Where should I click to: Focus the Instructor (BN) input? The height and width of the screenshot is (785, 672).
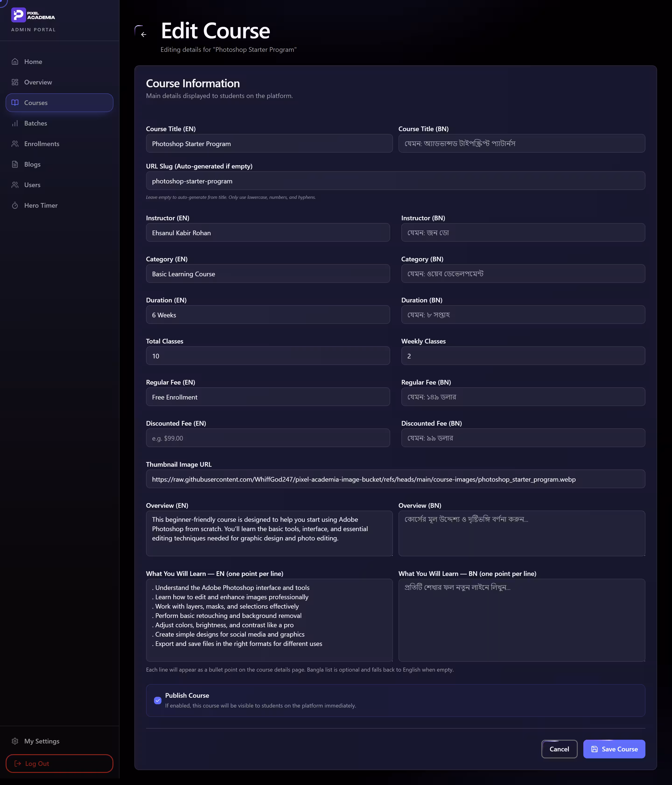point(523,233)
